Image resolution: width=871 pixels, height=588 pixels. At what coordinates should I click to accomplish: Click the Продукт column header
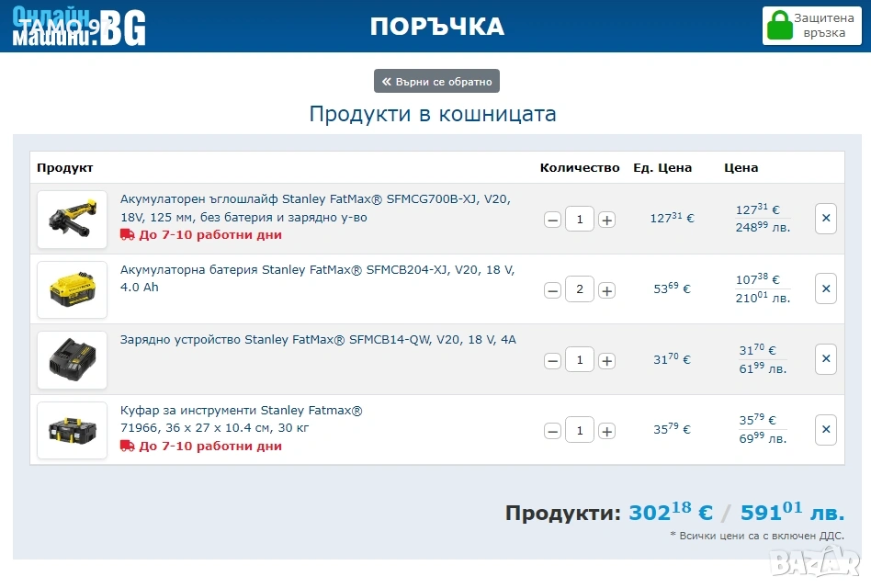(64, 168)
